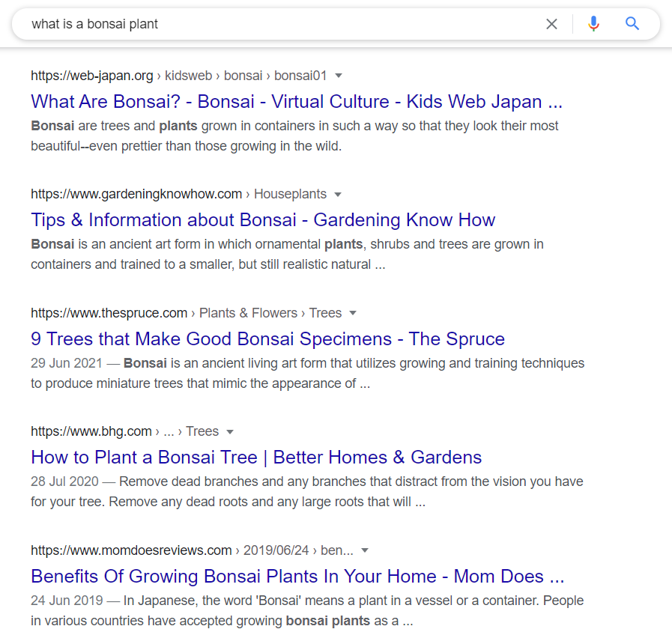Open 'How to Plant a Bonsai Tree' result

click(256, 458)
